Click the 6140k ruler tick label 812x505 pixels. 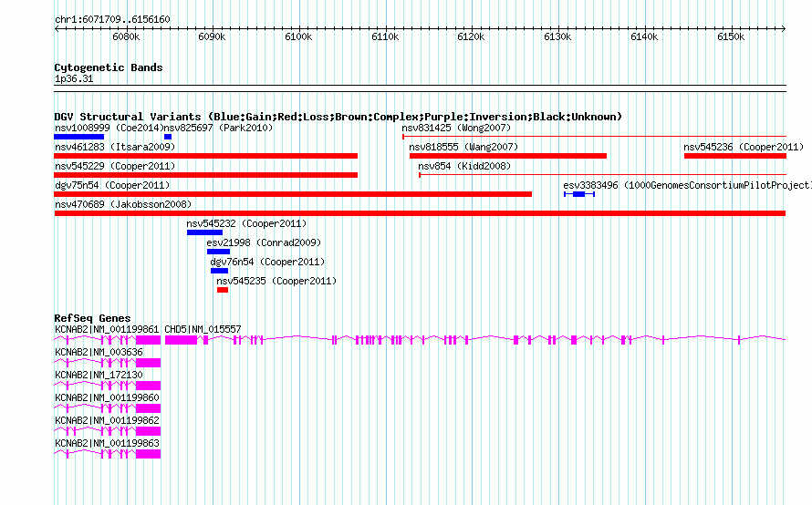[x=644, y=36]
